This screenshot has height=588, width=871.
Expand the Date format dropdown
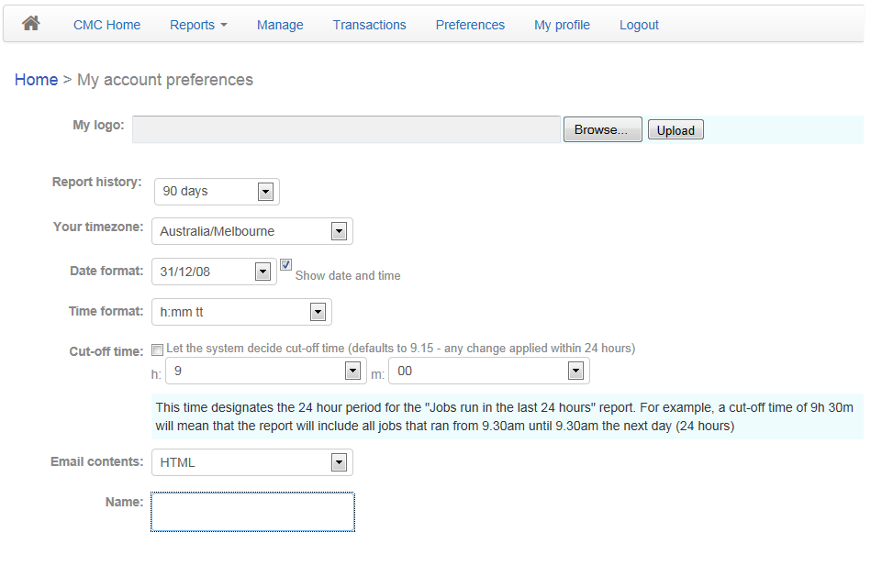(x=214, y=272)
